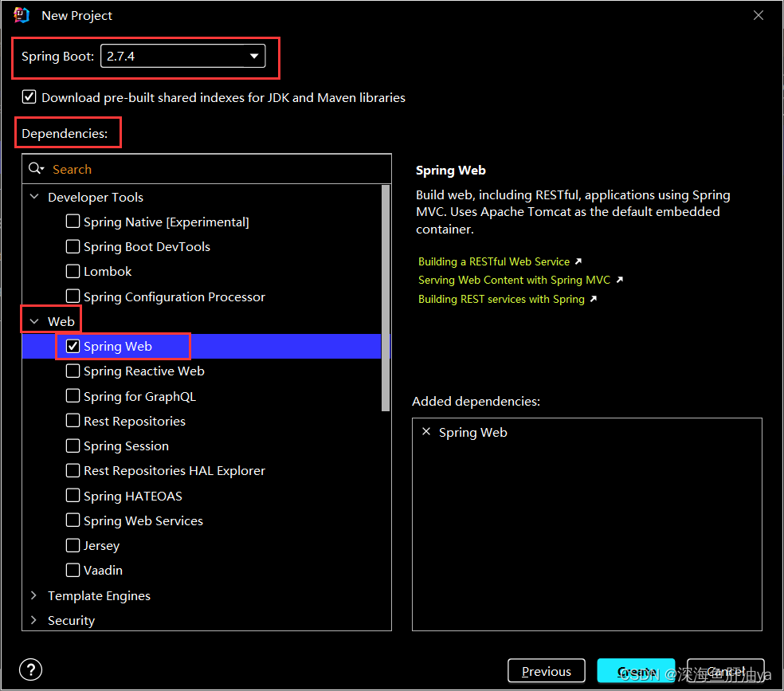Enable Spring Native [Experimental] checkbox
This screenshot has width=784, height=691.
73,221
